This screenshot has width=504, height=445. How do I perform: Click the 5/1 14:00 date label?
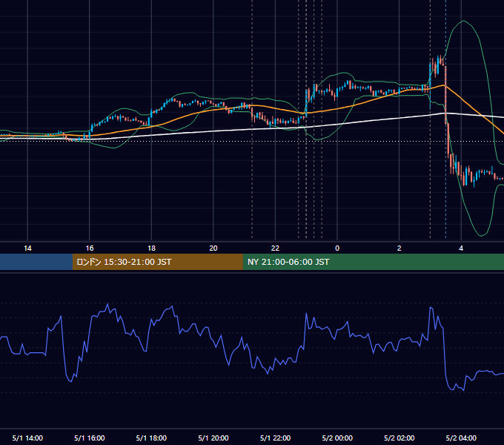tap(27, 438)
